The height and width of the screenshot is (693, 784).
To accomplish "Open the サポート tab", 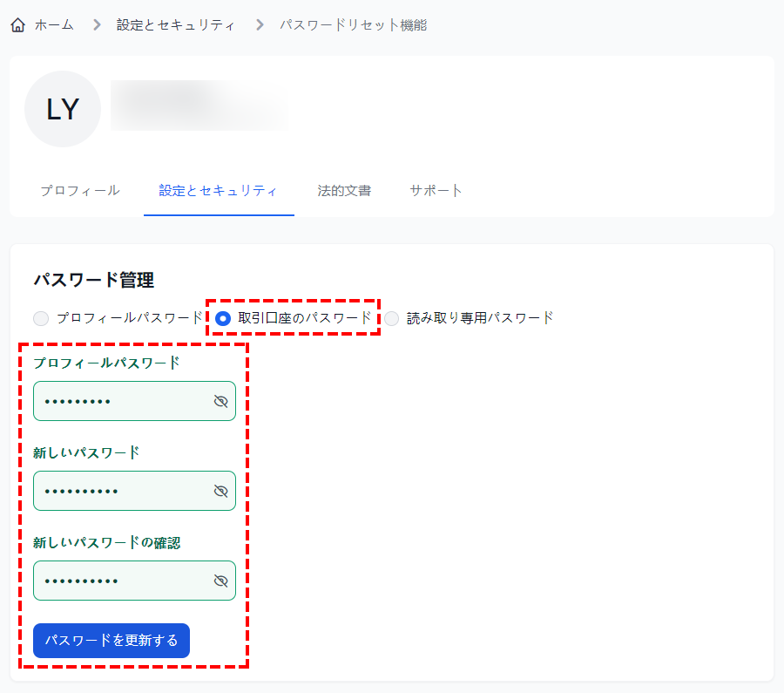I will click(436, 191).
